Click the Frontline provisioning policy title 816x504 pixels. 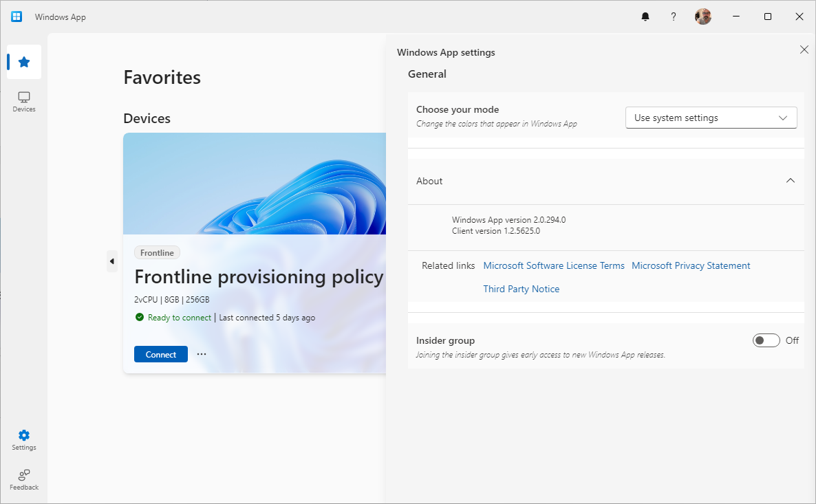(x=259, y=276)
